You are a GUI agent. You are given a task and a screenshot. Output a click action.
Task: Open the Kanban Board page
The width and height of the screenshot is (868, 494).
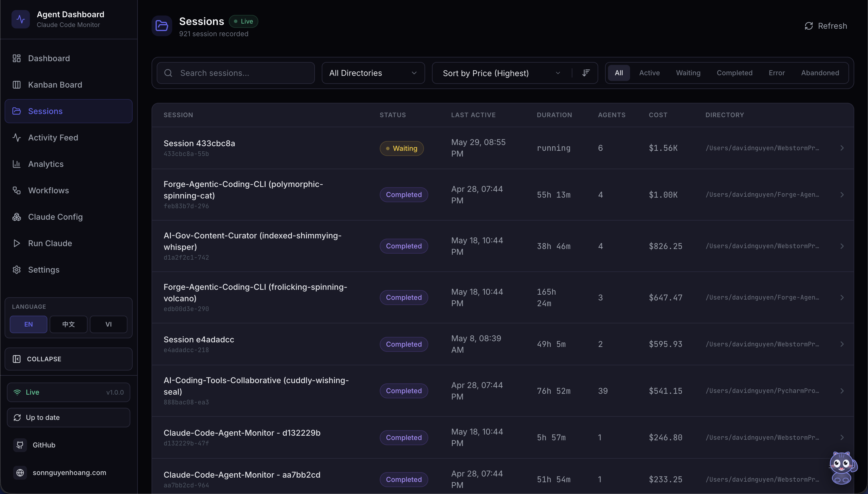point(69,85)
